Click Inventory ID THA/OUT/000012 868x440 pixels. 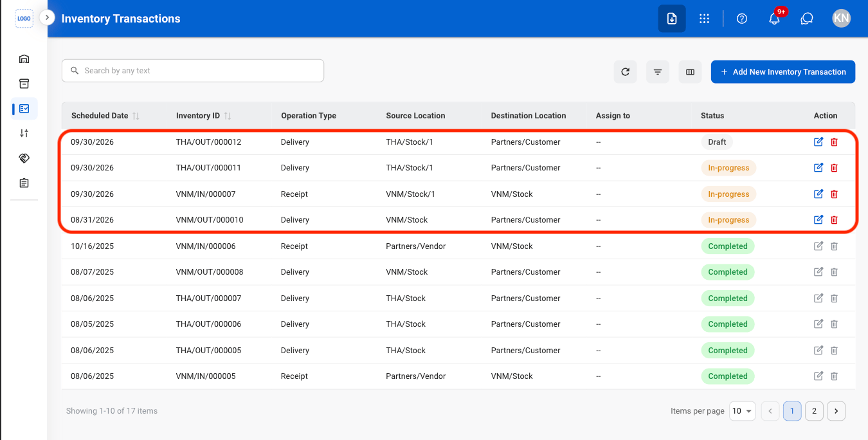coord(208,142)
